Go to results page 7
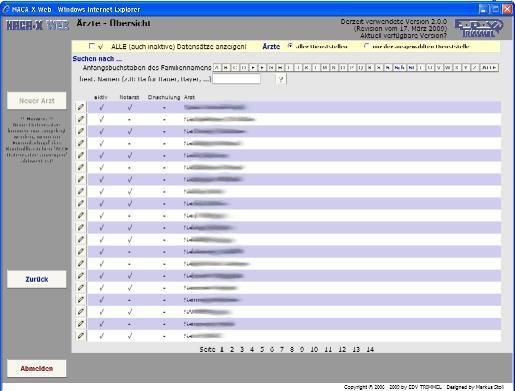This screenshot has width=515, height=391. [x=282, y=349]
